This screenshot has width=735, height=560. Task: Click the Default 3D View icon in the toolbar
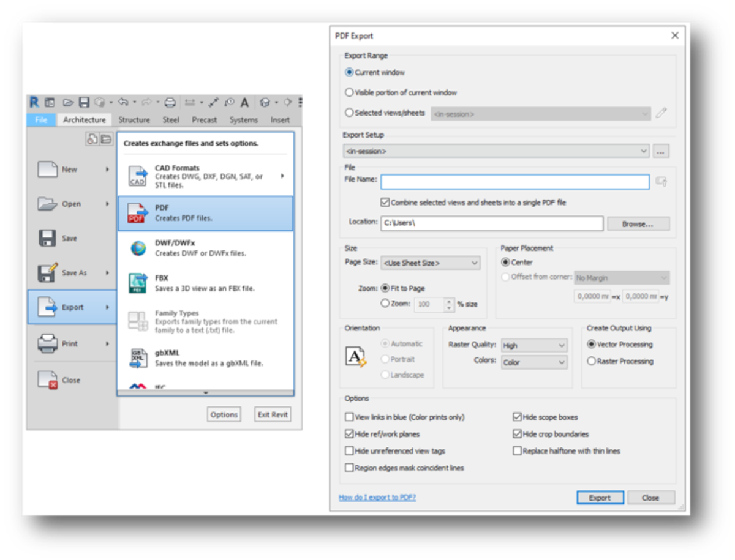[265, 103]
